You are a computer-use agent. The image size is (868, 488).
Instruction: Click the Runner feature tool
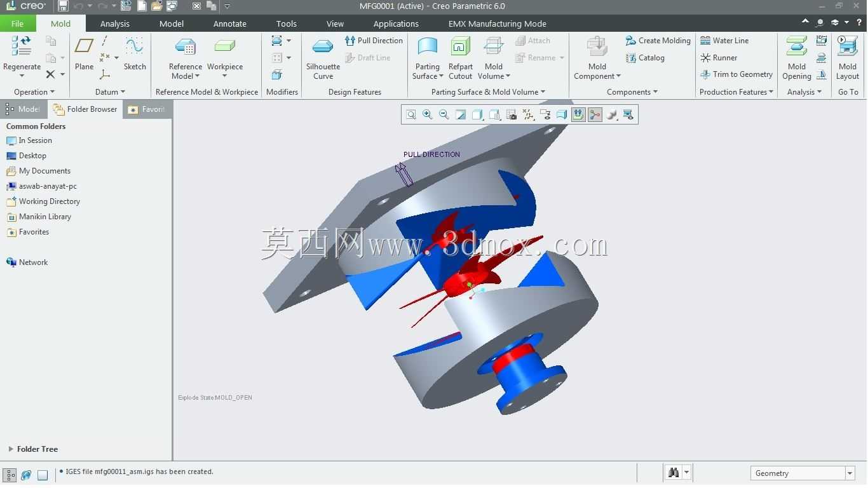(719, 58)
